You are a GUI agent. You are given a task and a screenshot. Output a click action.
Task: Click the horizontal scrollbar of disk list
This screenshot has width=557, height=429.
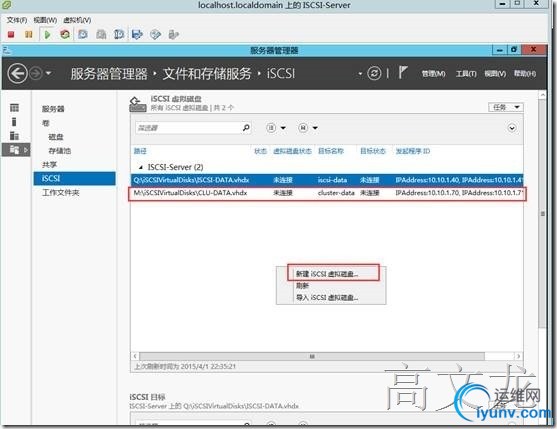(x=312, y=356)
